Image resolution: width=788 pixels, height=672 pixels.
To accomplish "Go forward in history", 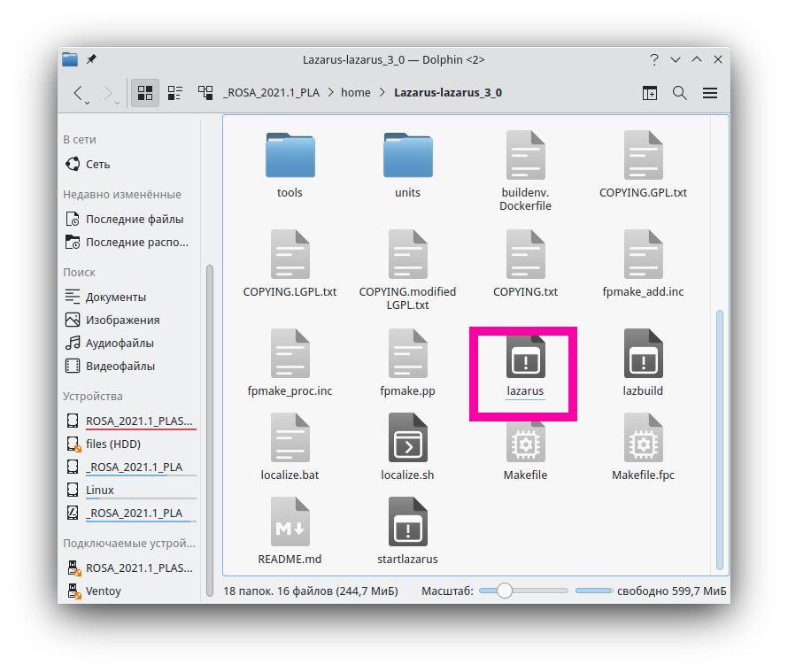I will pos(107,92).
